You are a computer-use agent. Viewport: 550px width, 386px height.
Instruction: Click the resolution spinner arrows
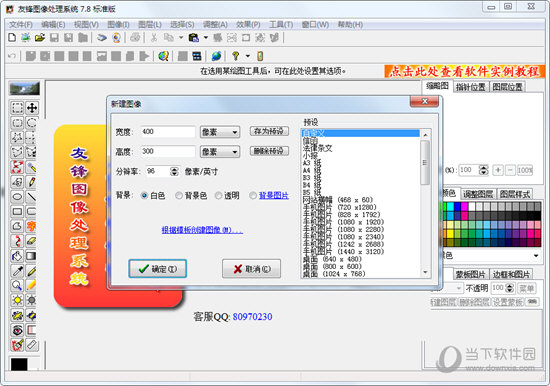coord(174,171)
